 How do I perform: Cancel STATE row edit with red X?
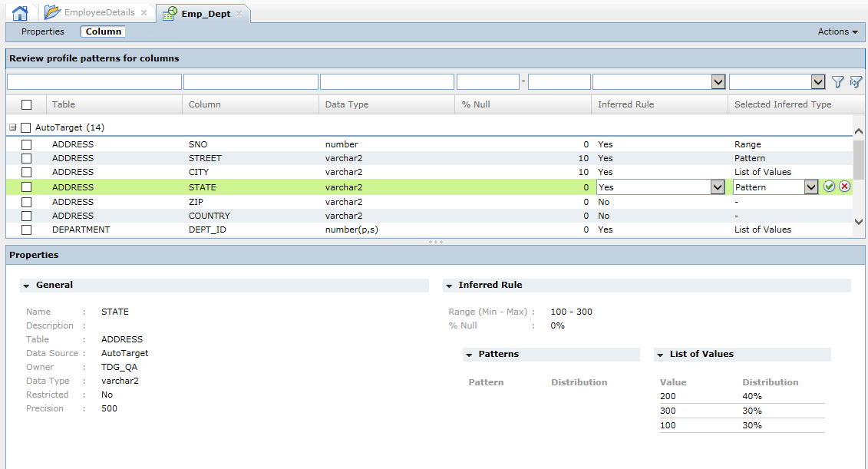(844, 187)
